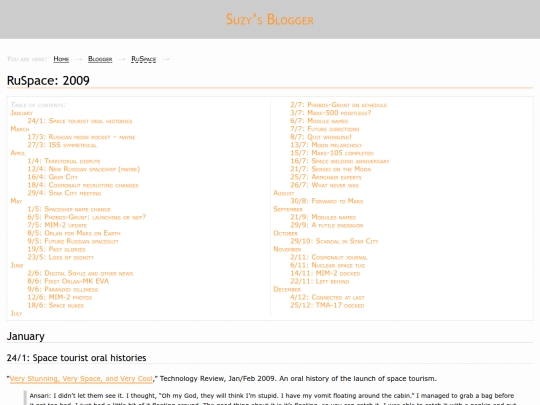Screen dimensions: 540x405
Task: Open '8/7: Quit whinging!' entry
Action: (321, 137)
